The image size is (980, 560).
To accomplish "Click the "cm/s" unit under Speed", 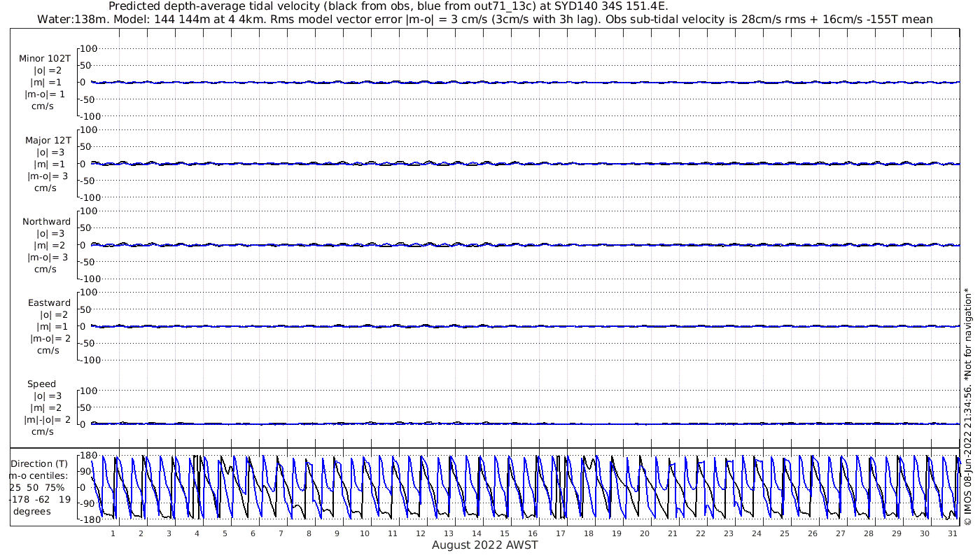I will pyautogui.click(x=43, y=432).
